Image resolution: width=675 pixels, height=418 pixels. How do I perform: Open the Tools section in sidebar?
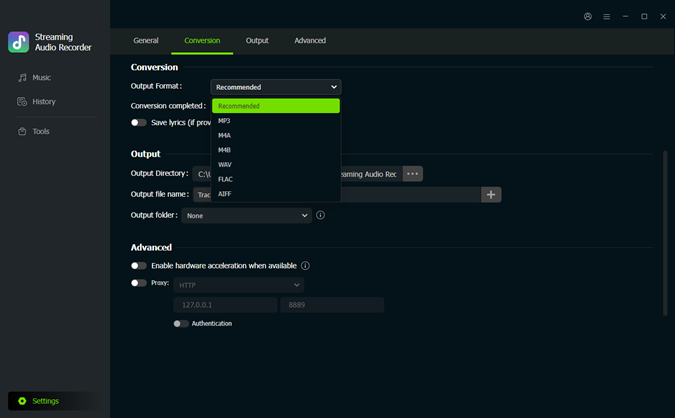click(34, 131)
